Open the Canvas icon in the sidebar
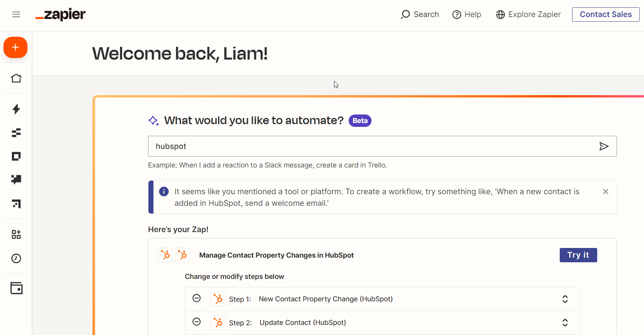The height and width of the screenshot is (335, 644). click(16, 204)
